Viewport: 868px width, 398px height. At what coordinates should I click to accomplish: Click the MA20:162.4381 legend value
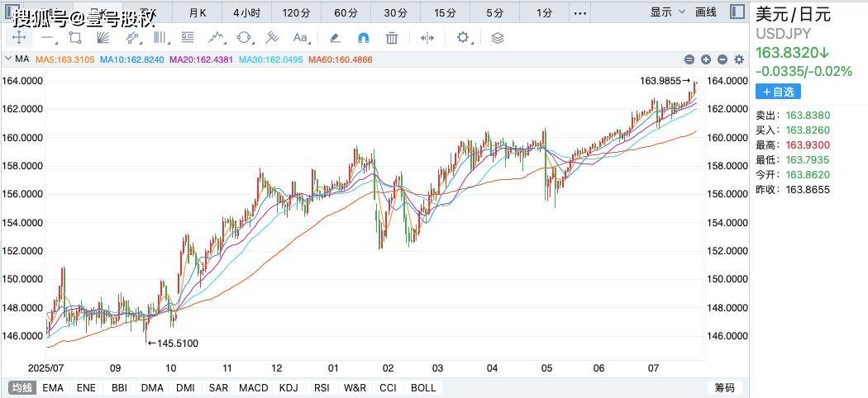click(202, 59)
